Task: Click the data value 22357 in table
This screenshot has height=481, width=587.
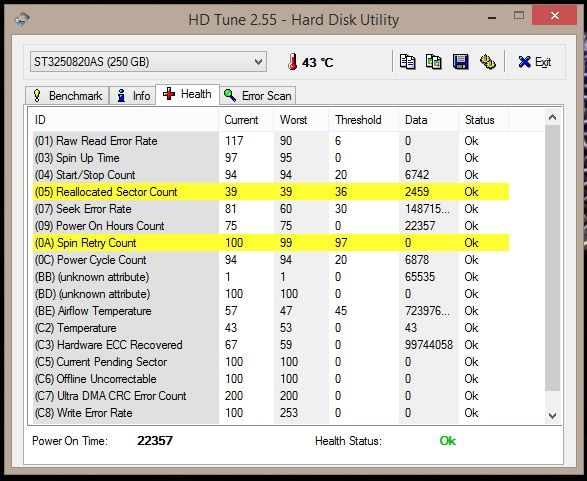Action: click(x=420, y=226)
